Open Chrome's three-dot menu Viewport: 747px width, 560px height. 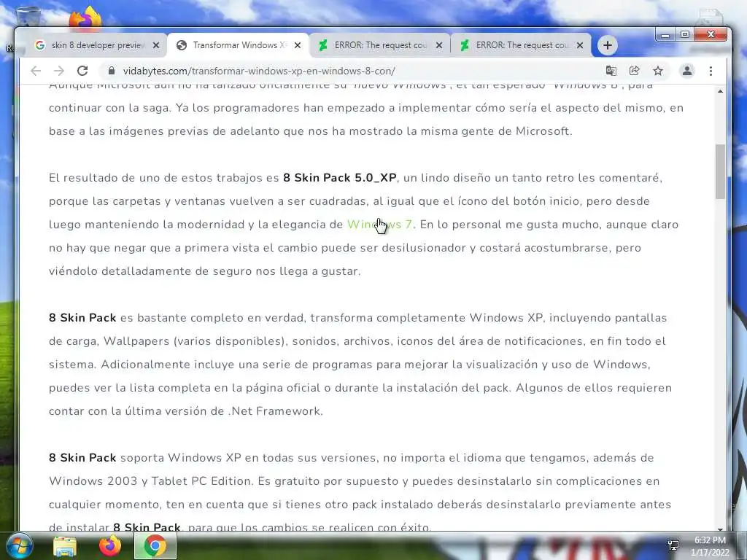click(711, 71)
